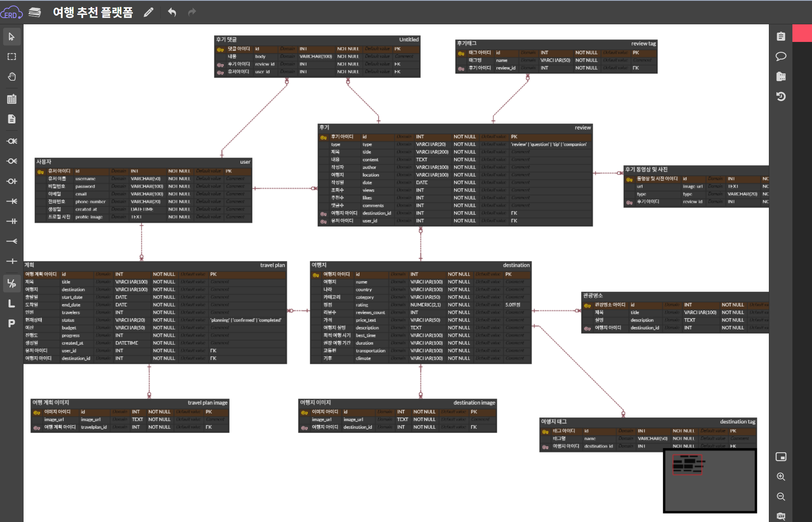Screen dimensions: 812x522
Task: Click the project title '여행 추천 플랫폼'
Action: 93,13
